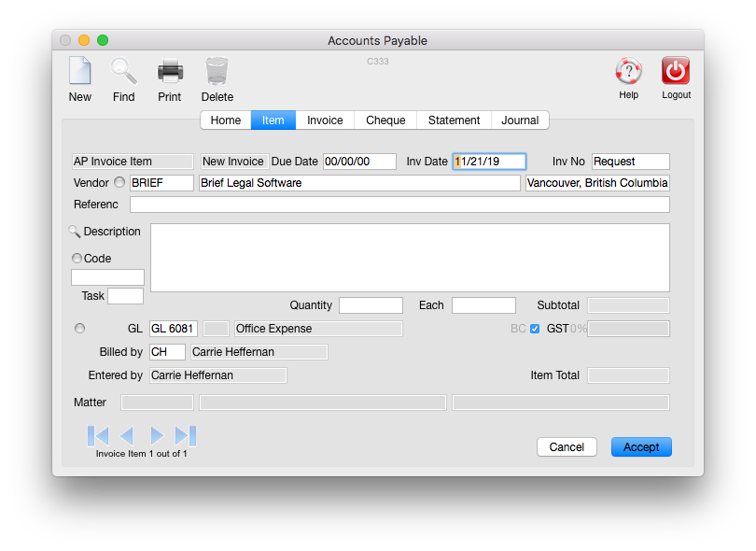Toggle the BC tax checkbox
The width and height of the screenshot is (756, 551).
535,329
